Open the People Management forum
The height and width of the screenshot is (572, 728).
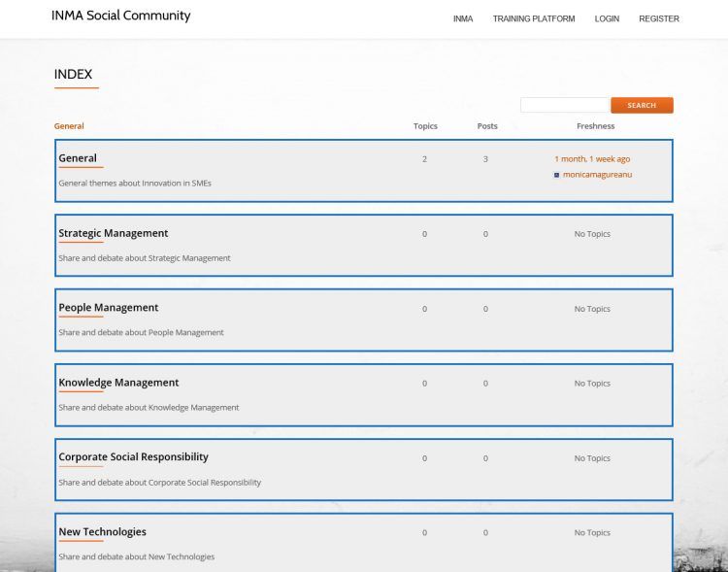[108, 308]
